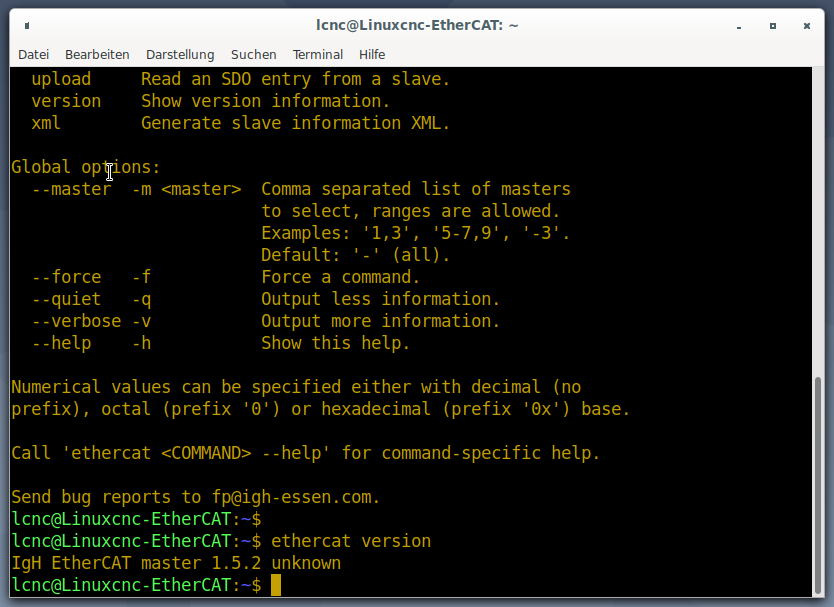Viewport: 834px width, 607px height.
Task: Click the 'Global options:' heading text
Action: tap(86, 167)
